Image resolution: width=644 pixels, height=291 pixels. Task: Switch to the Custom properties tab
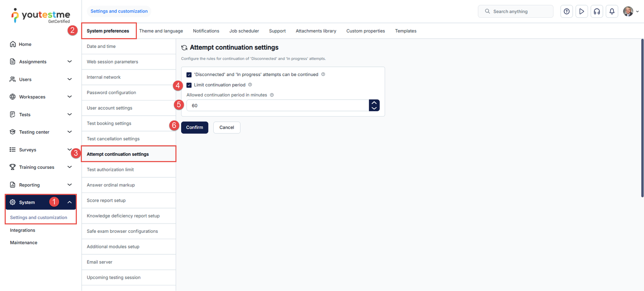click(365, 31)
